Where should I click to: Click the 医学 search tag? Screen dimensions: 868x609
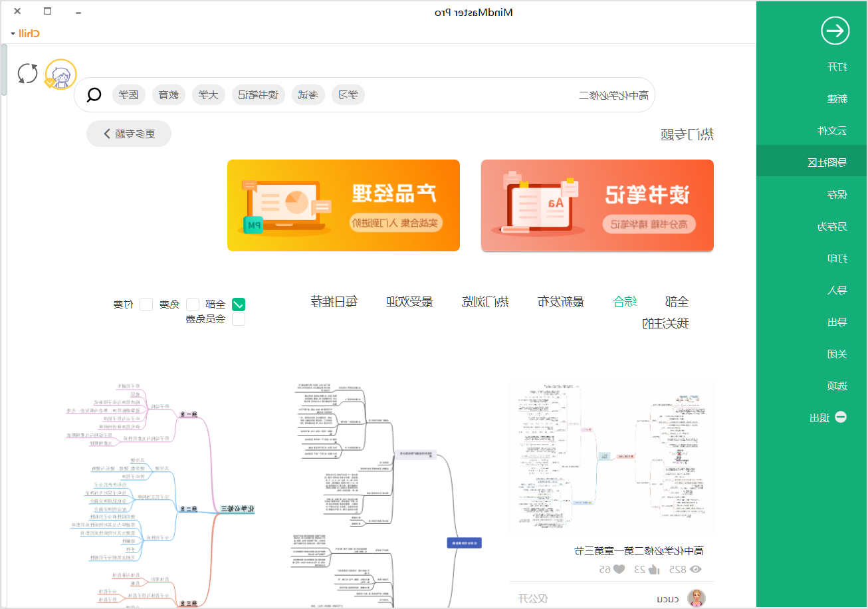pos(129,95)
